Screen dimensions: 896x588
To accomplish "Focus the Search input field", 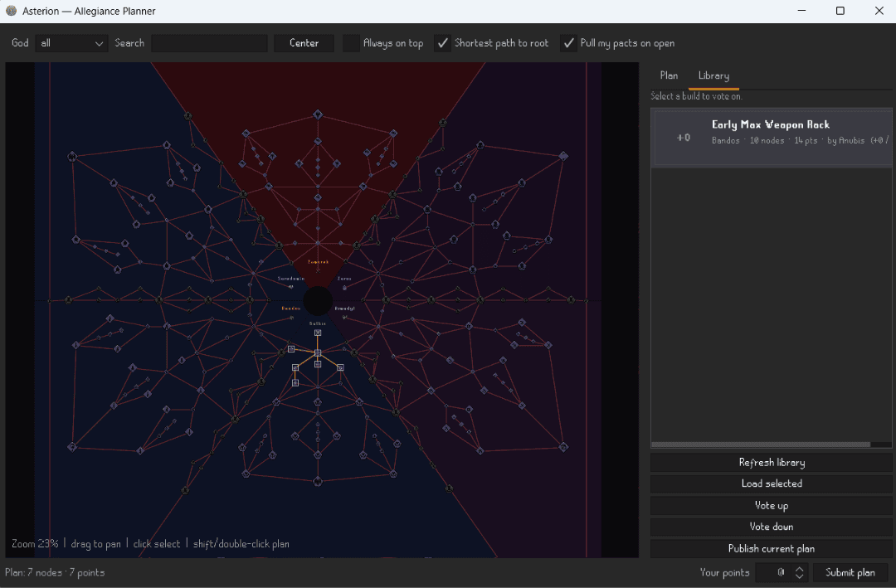I will pyautogui.click(x=209, y=43).
